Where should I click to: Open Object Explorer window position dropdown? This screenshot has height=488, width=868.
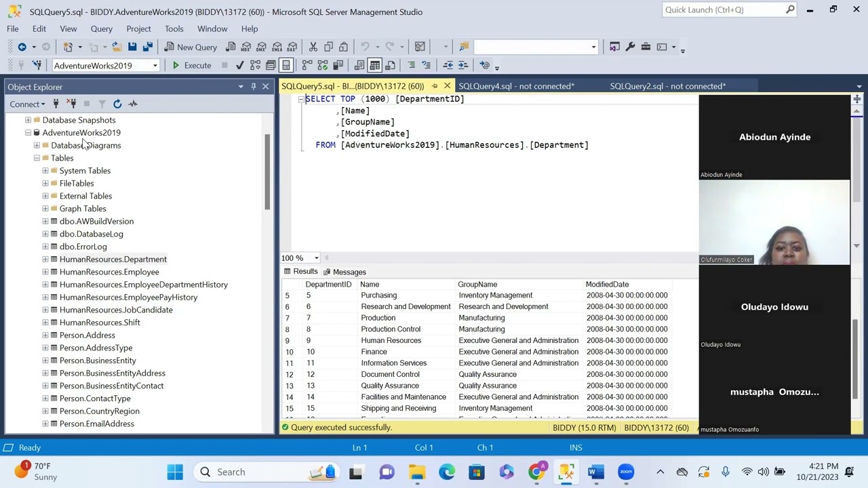(x=241, y=87)
